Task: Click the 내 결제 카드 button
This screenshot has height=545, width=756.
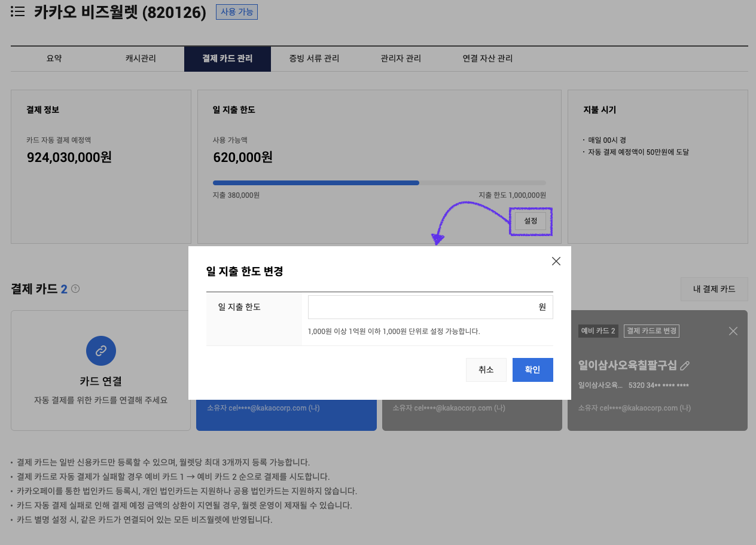Action: [714, 289]
